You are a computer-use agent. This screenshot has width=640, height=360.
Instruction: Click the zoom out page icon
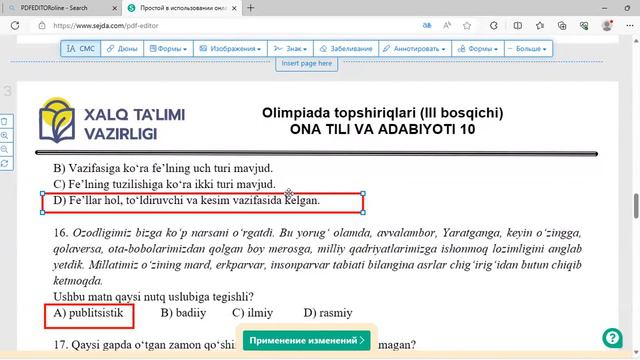coord(4,149)
